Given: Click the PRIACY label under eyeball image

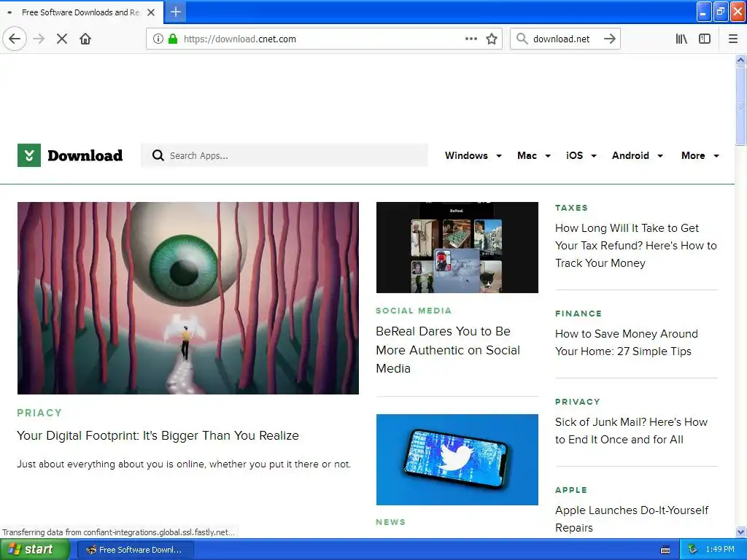Looking at the screenshot, I should click(x=39, y=413).
